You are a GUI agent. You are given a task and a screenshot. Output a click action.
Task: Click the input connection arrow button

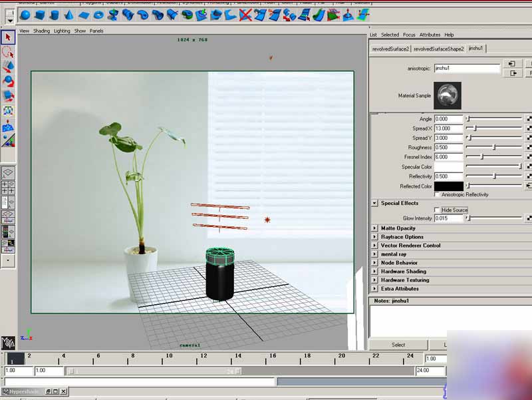(x=512, y=63)
